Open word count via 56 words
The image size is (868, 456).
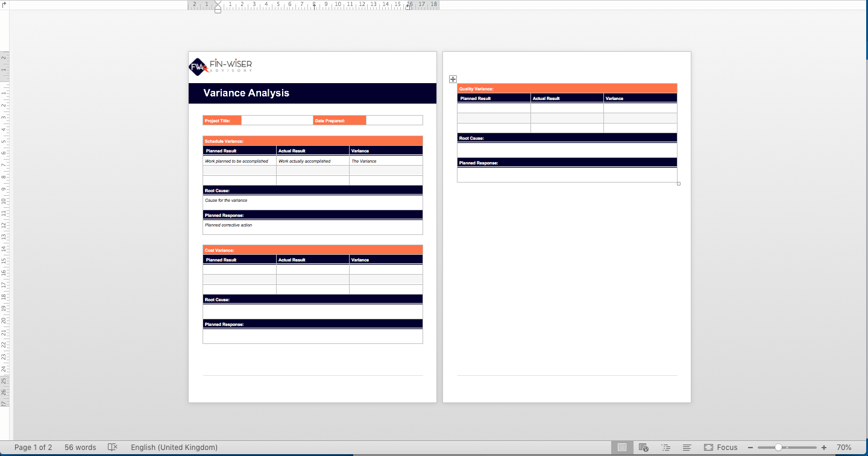pyautogui.click(x=80, y=448)
